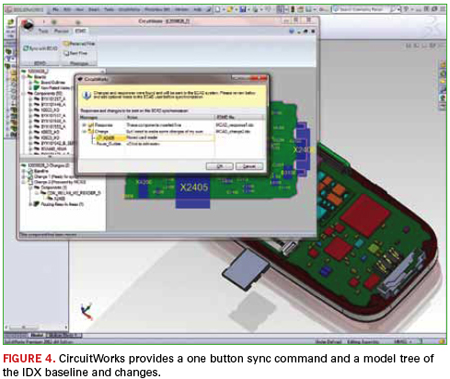This screenshot has height=379, width=450.
Task: Click the SolidWorks save icon in toolbar
Action: coord(243,10)
